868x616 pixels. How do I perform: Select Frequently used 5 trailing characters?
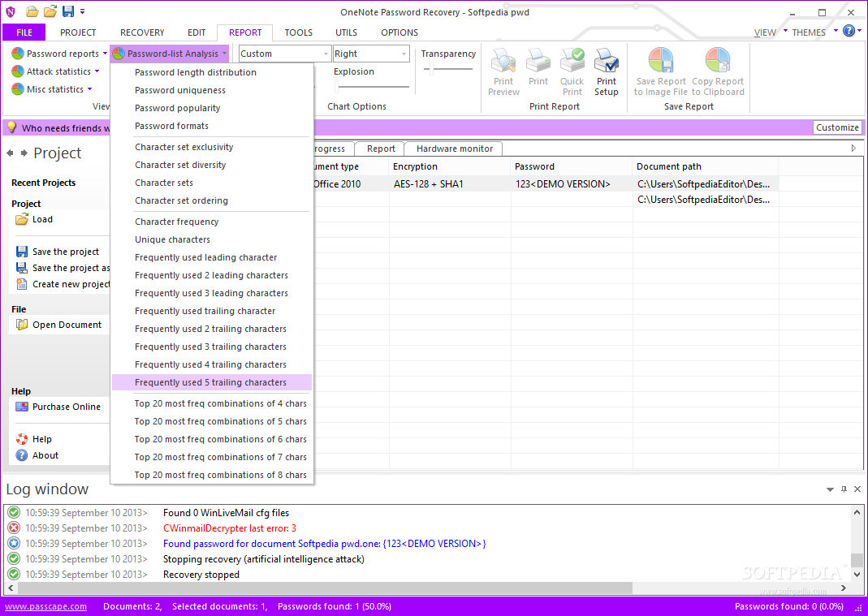(211, 382)
